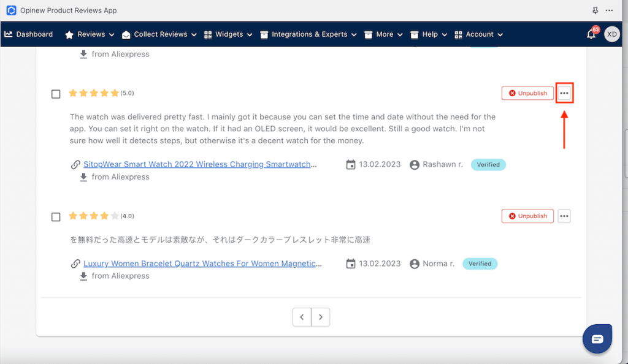628x364 pixels.
Task: Open three-dot menu for Norma's review
Action: (x=564, y=216)
